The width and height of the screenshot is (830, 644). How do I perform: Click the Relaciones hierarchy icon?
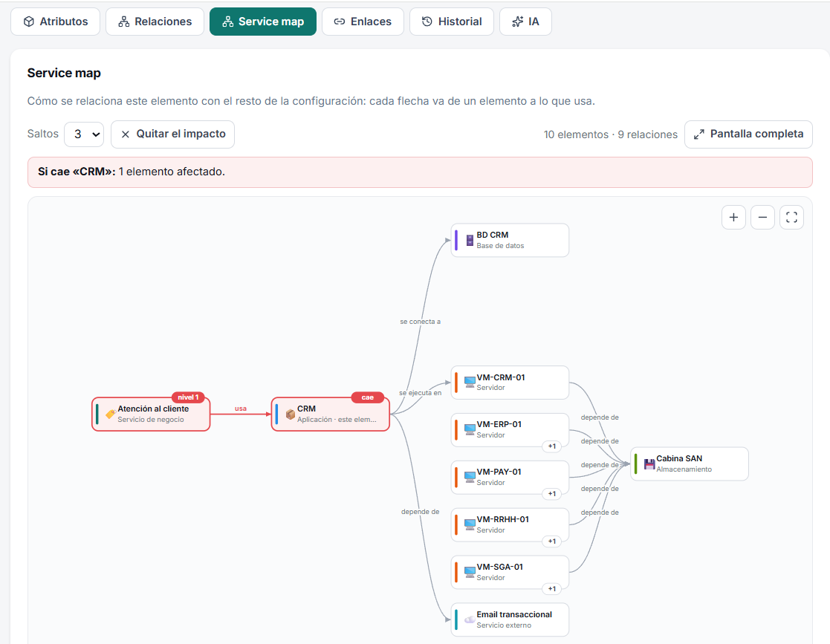(124, 22)
